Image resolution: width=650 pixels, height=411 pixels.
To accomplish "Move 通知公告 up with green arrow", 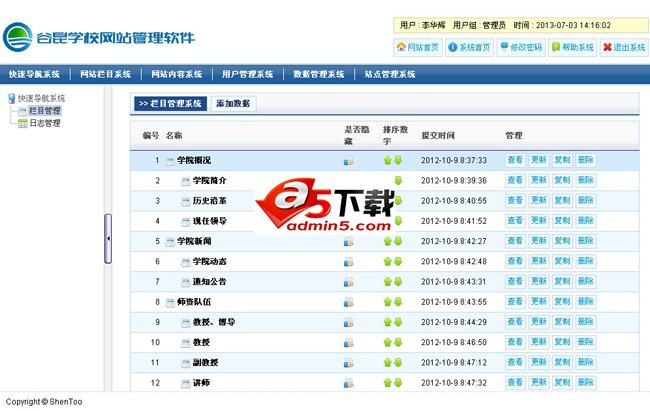I will tap(388, 282).
